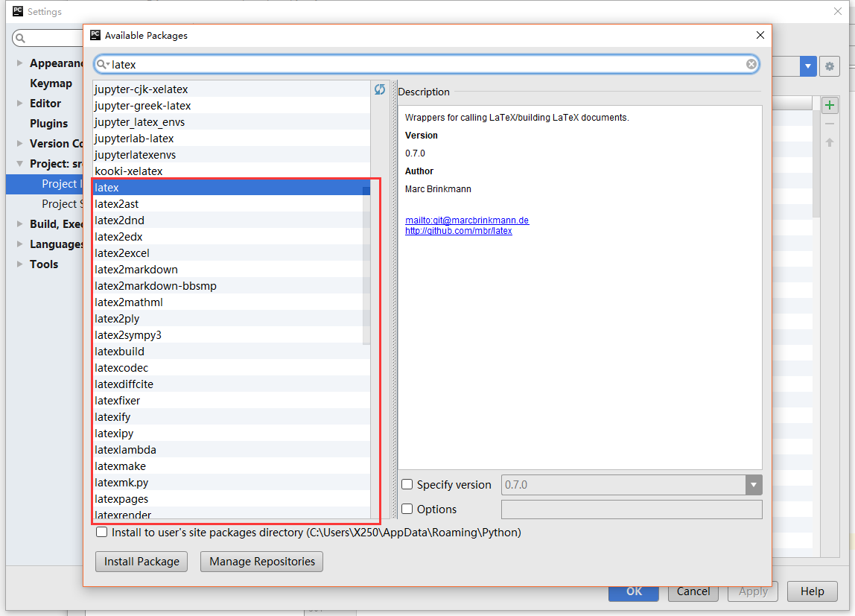Click the latex package search input field
This screenshot has height=616, width=855.
427,64
